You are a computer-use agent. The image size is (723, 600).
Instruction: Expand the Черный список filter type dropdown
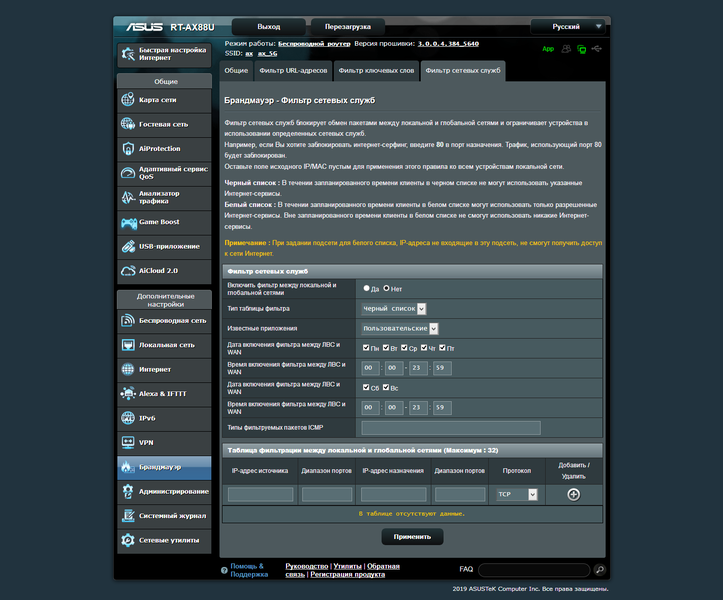(x=394, y=309)
